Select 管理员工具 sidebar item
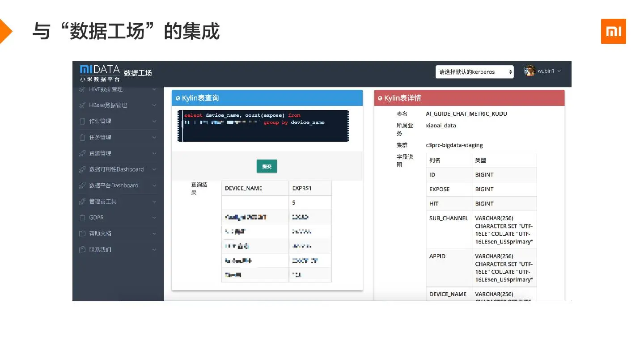This screenshot has height=362, width=644. 103,202
